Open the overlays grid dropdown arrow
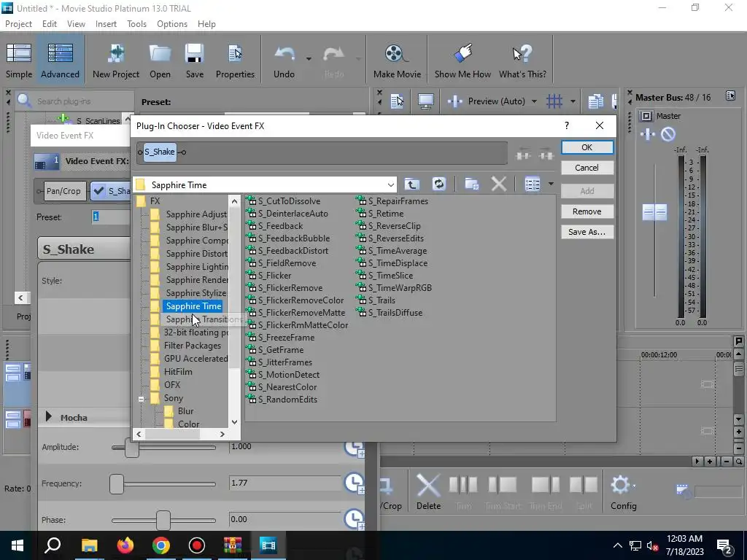Screen dimensions: 747x560 (573, 101)
